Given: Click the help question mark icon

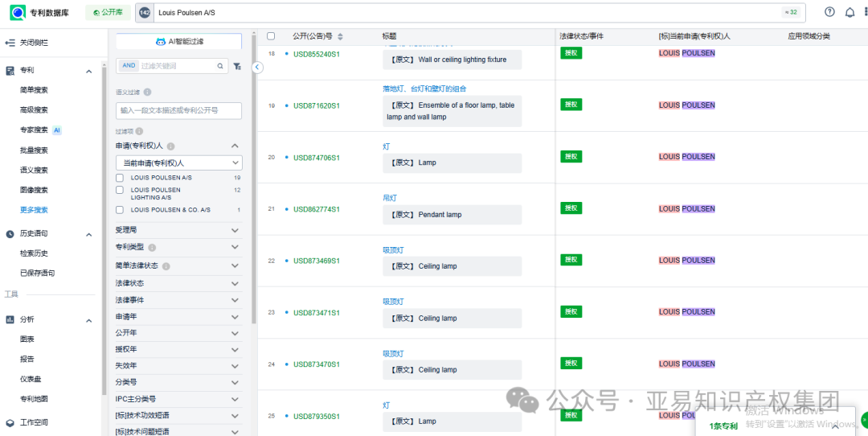Looking at the screenshot, I should (829, 12).
